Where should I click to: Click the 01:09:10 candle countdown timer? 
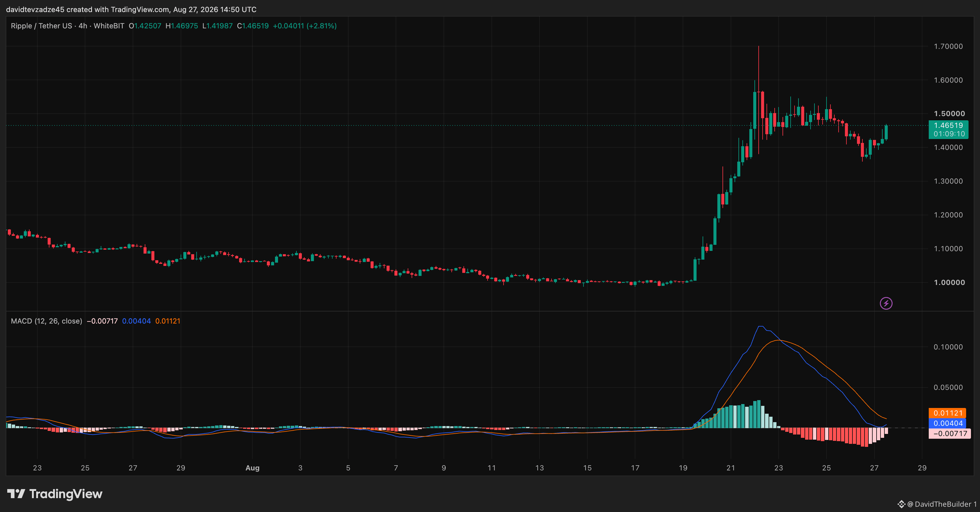click(x=949, y=134)
